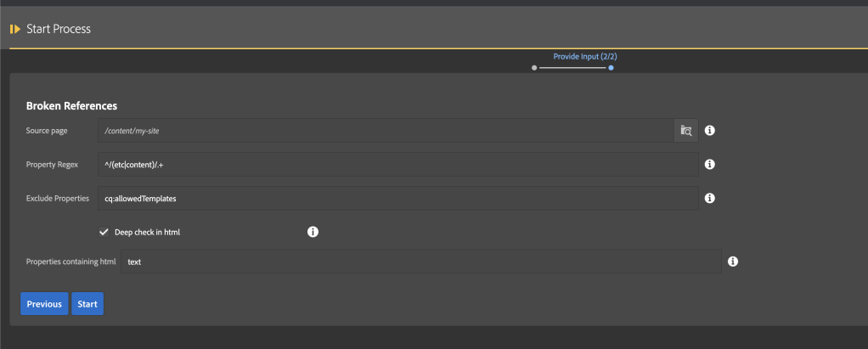
Task: Click the Start Process play icon
Action: tap(15, 29)
